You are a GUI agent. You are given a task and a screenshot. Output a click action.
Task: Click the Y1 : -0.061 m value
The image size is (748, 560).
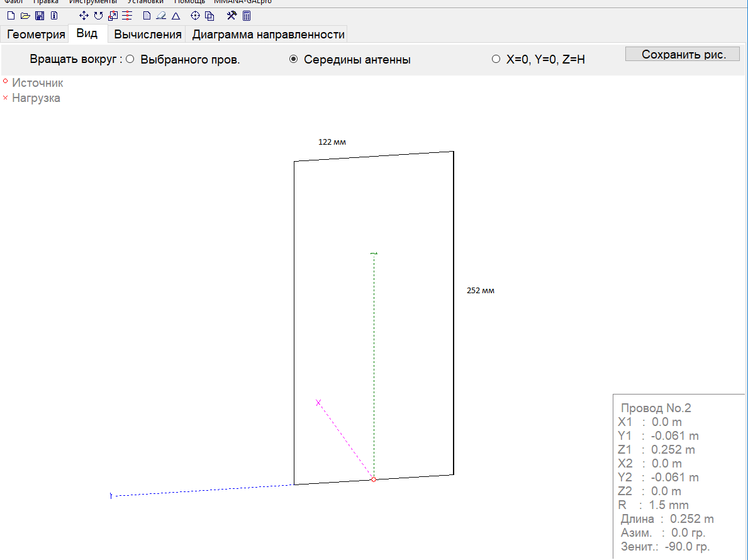658,435
